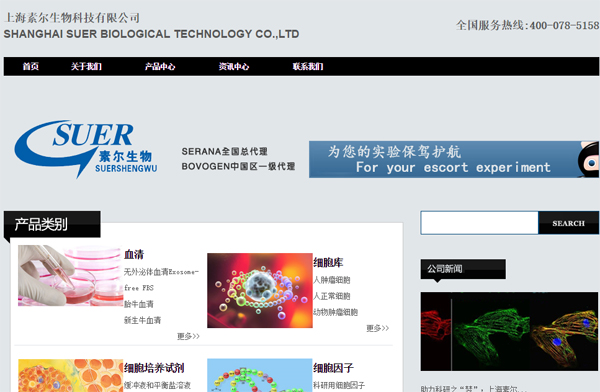Open the 首页 home menu item
Screen dimensions: 600x392
(x=31, y=67)
